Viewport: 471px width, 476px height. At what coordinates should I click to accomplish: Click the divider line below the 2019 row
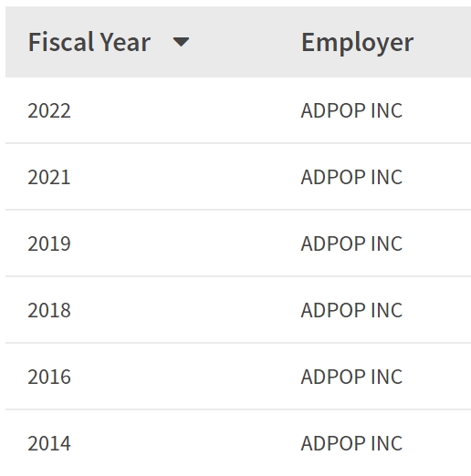[238, 276]
